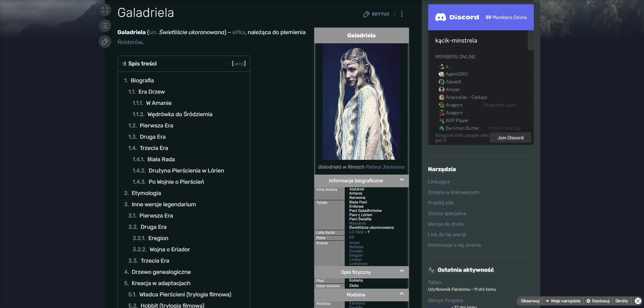Select the kącik-minstrela Discord channel name
The width and height of the screenshot is (644, 308).
(456, 41)
